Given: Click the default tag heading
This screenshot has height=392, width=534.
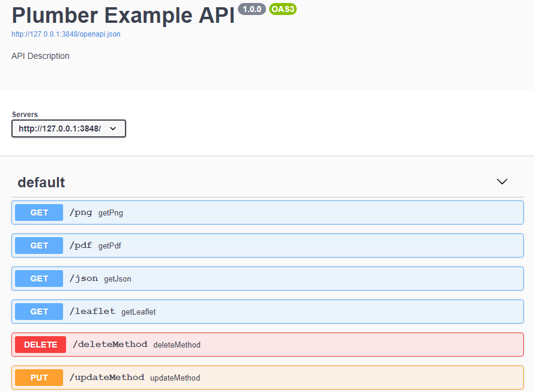Looking at the screenshot, I should pyautogui.click(x=41, y=182).
